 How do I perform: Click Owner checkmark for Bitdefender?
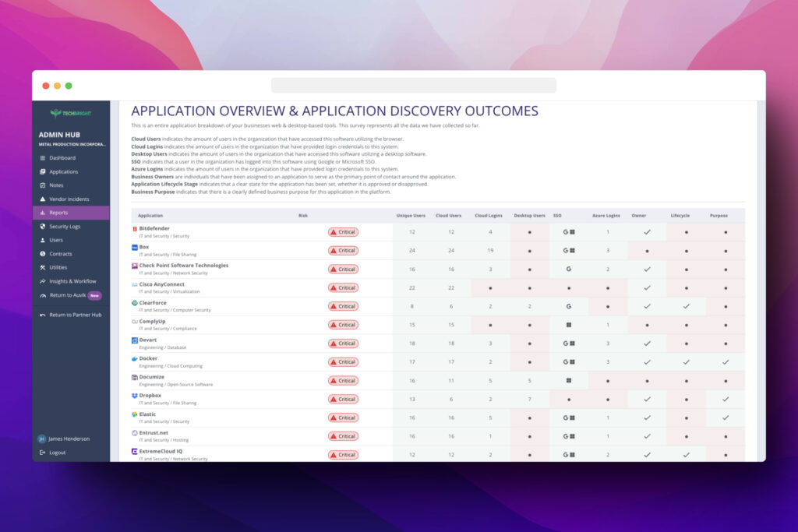pos(647,232)
